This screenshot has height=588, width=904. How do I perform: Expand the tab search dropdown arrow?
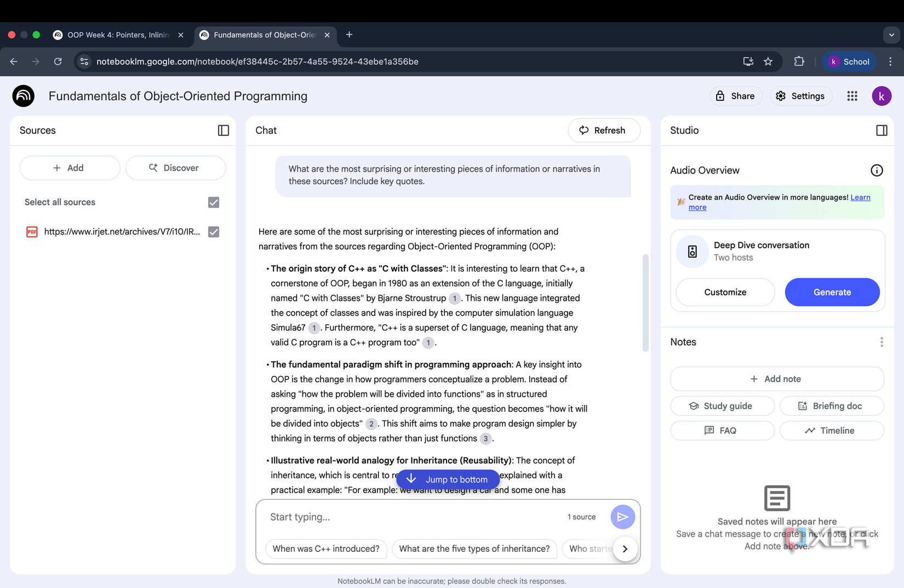891,35
